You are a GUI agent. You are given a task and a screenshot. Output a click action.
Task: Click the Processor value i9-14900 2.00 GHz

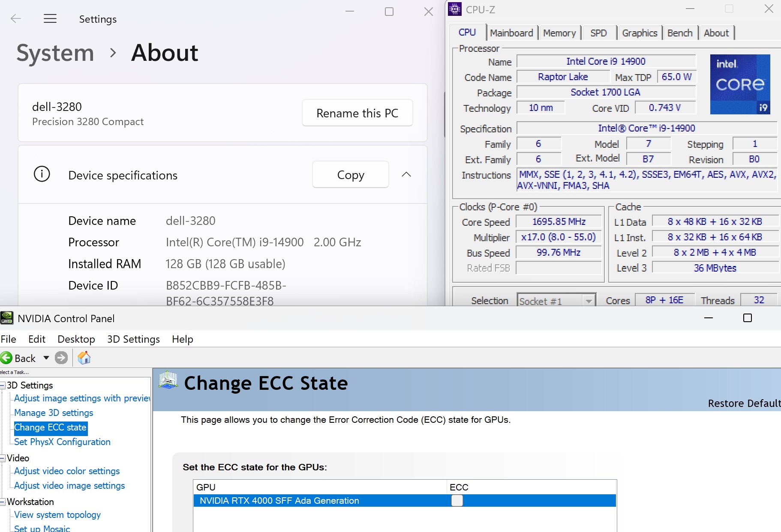[264, 242]
